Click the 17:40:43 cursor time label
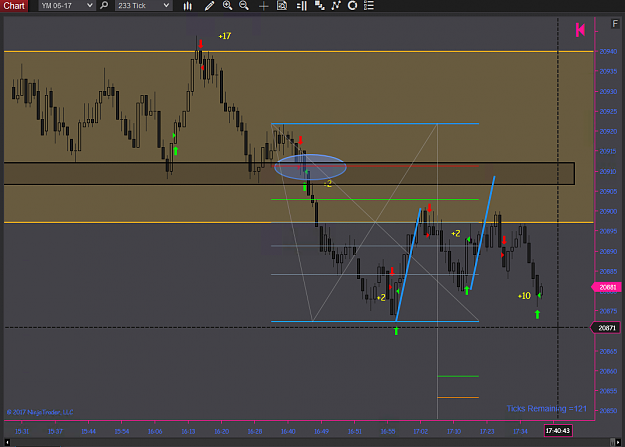625x447 pixels. [x=558, y=431]
